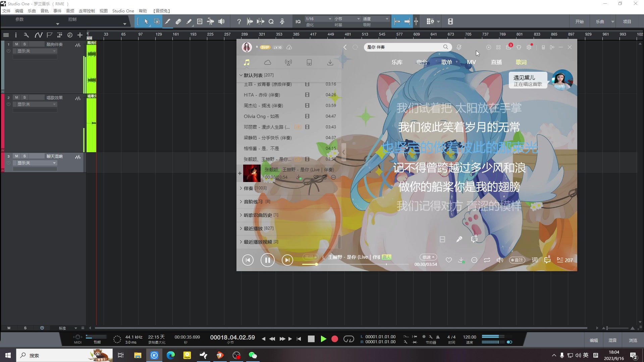The height and width of the screenshot is (362, 644).
Task: Click the player volume speaker control
Action: pos(500,260)
